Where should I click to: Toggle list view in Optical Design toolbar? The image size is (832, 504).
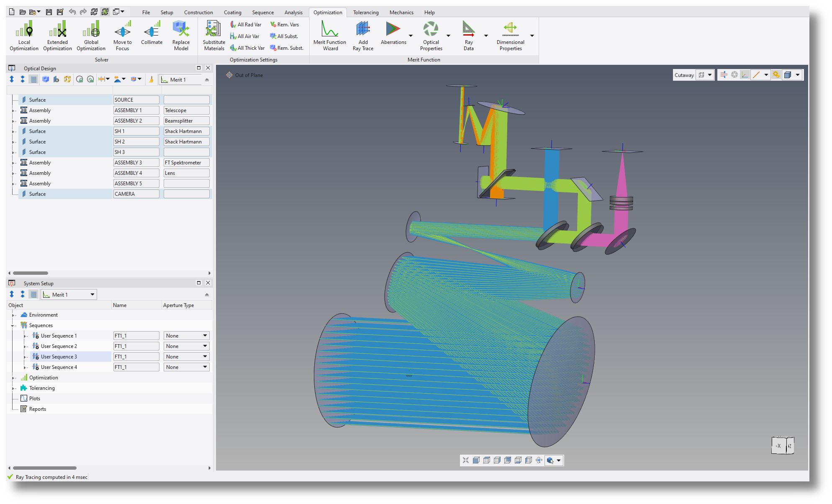(34, 79)
